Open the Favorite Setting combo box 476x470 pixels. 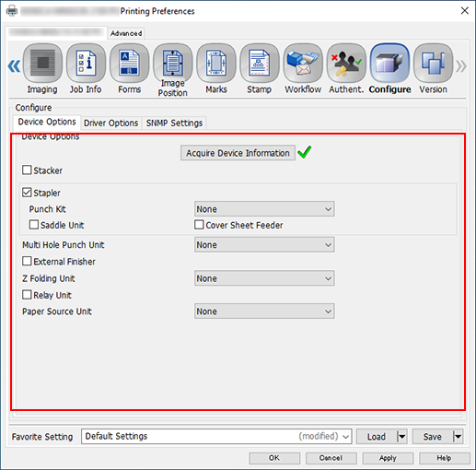pos(216,436)
